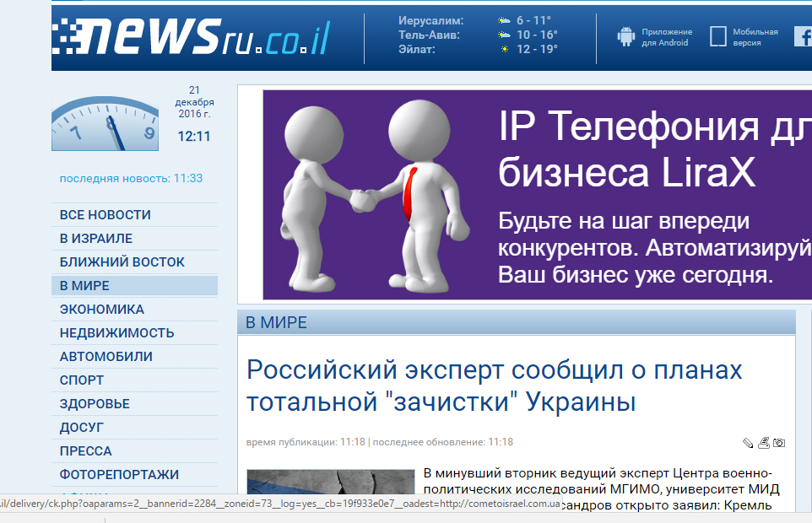Viewport: 812px width, 523px height.
Task: Click the Eilat sunny weather icon
Action: click(505, 49)
